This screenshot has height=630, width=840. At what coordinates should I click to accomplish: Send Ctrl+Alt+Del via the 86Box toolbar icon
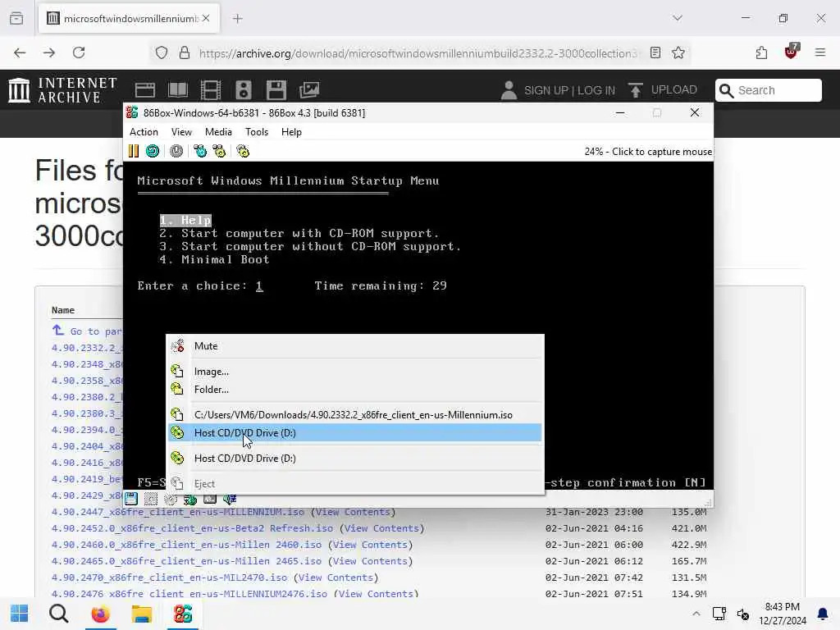[200, 152]
